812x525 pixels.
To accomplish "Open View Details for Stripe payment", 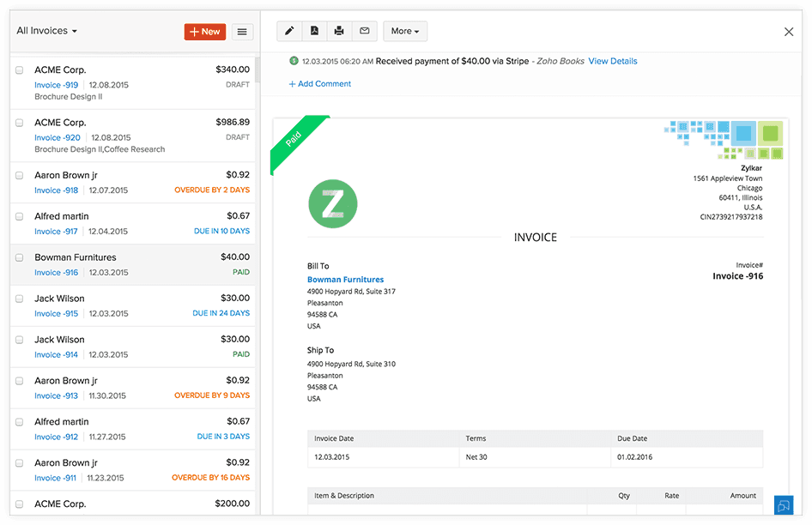I will pyautogui.click(x=613, y=61).
